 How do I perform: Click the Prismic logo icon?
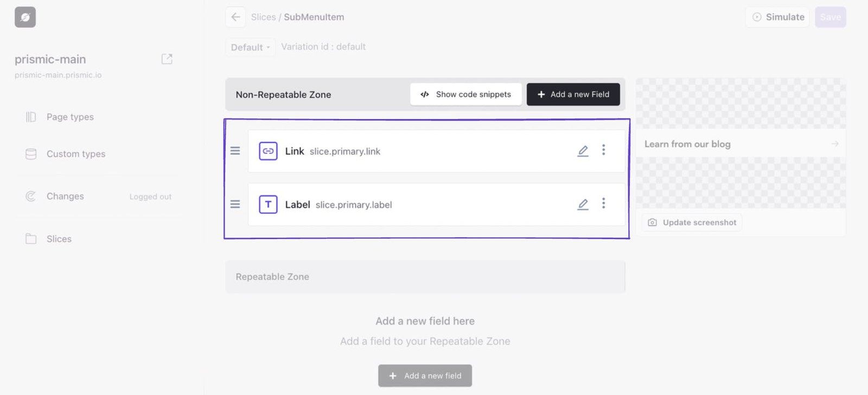25,17
